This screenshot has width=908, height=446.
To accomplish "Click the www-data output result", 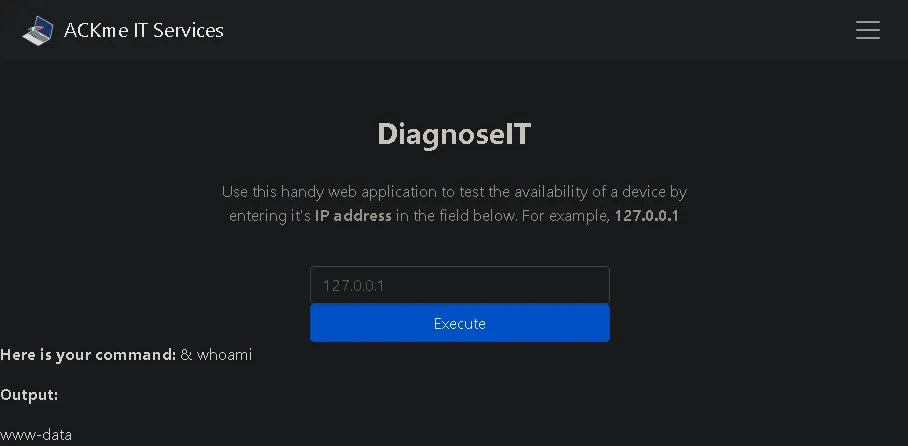I will click(x=36, y=435).
